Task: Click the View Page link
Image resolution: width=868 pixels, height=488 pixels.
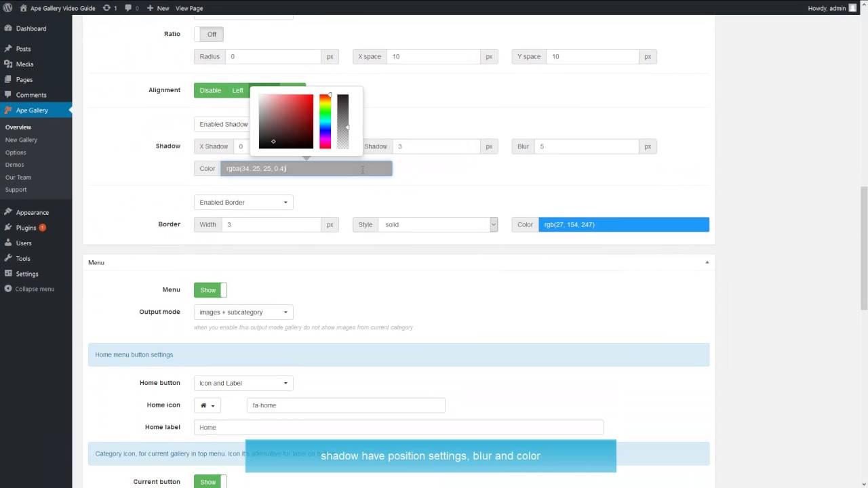Action: coord(189,8)
